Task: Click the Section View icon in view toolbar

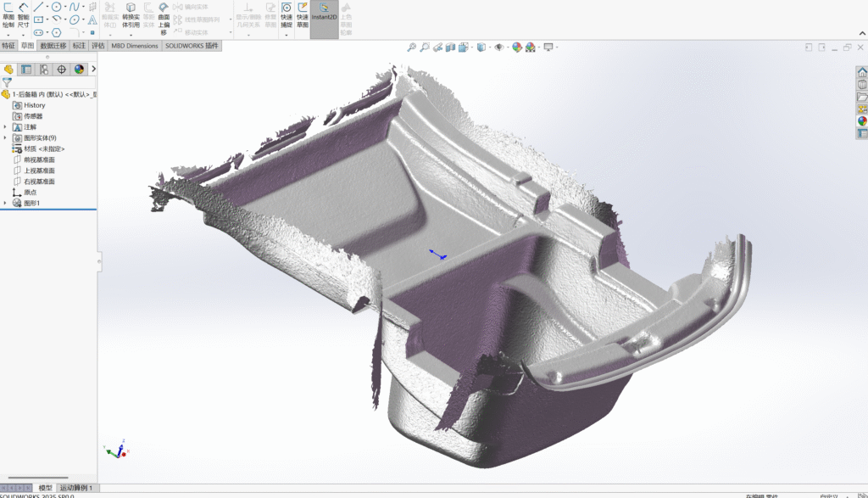Action: [451, 48]
